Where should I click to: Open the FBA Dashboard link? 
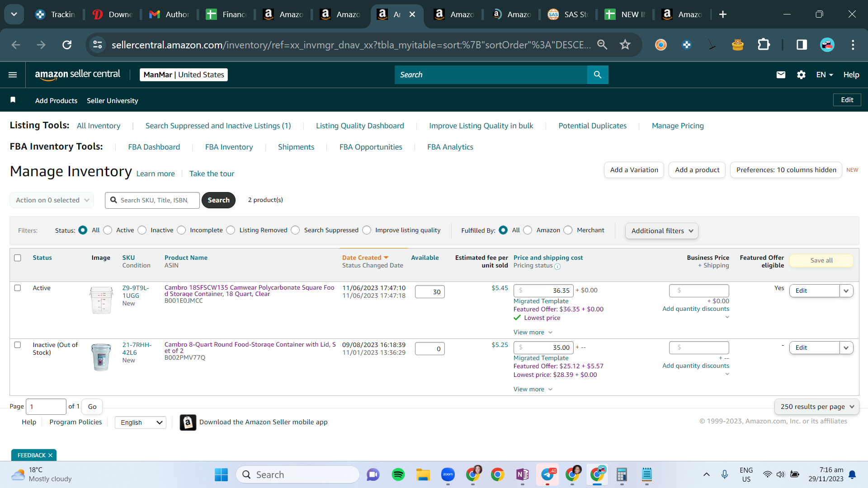coord(154,147)
